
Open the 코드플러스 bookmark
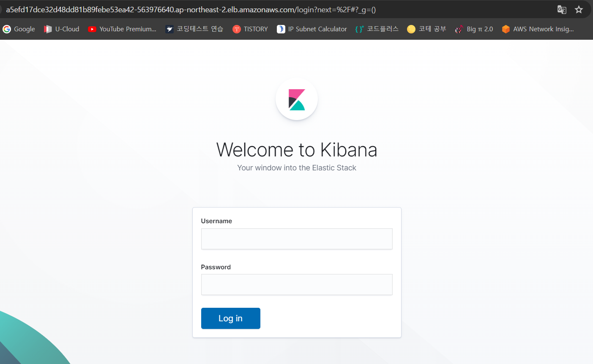[377, 29]
